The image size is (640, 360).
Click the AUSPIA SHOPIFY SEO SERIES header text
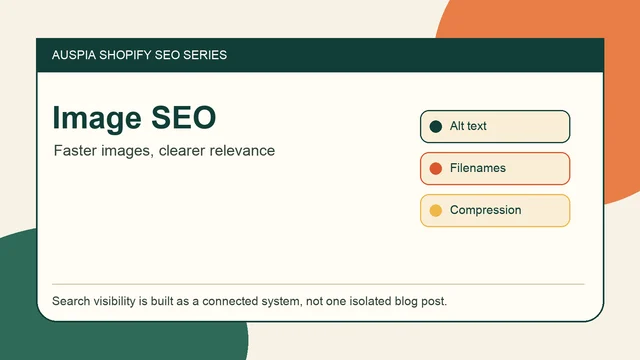click(x=139, y=55)
